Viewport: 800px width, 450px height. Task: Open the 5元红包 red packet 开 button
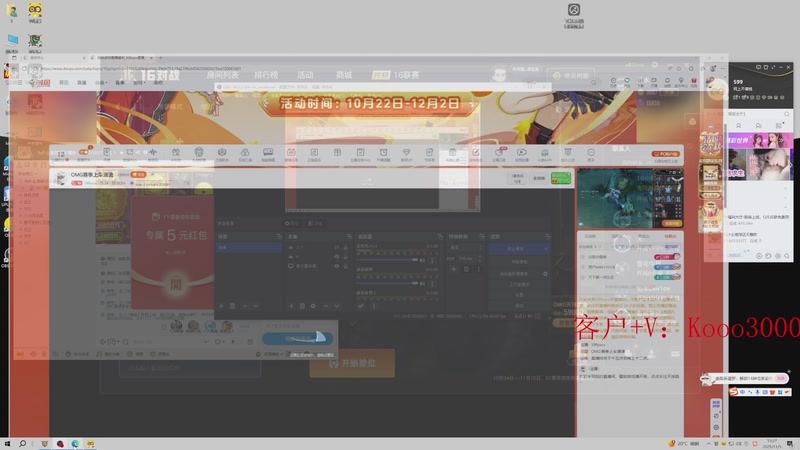point(176,284)
